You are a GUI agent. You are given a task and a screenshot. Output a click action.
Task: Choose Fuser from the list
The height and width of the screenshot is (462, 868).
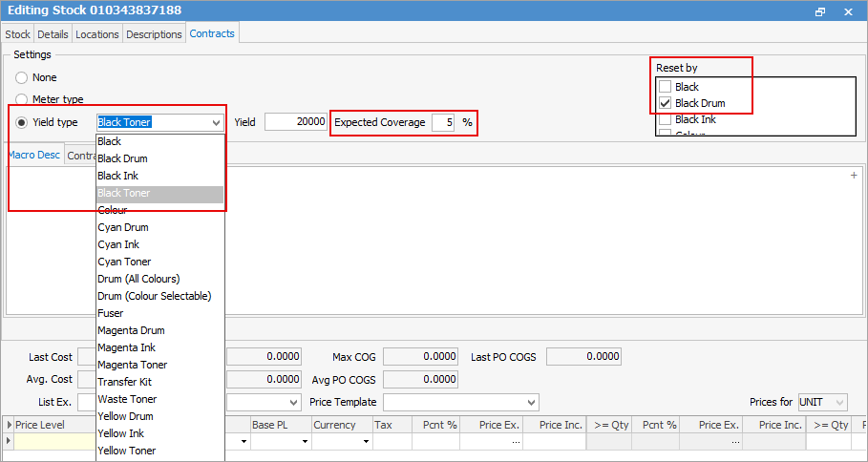coord(160,313)
